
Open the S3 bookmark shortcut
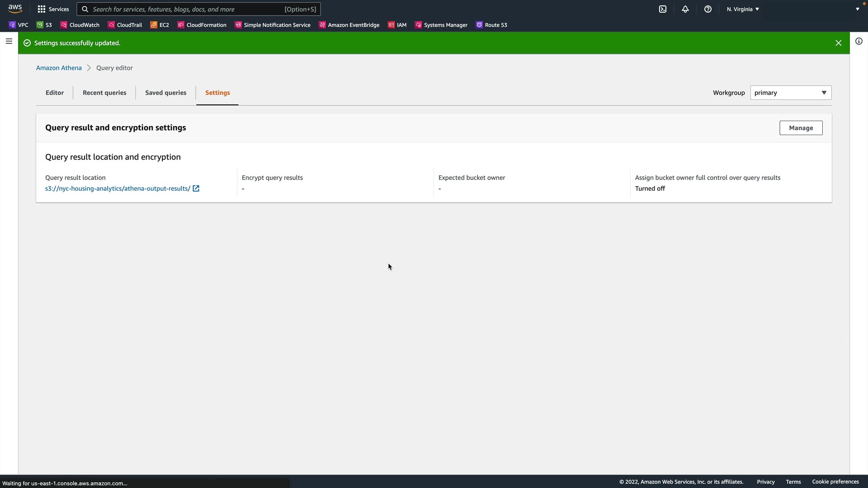tap(44, 25)
